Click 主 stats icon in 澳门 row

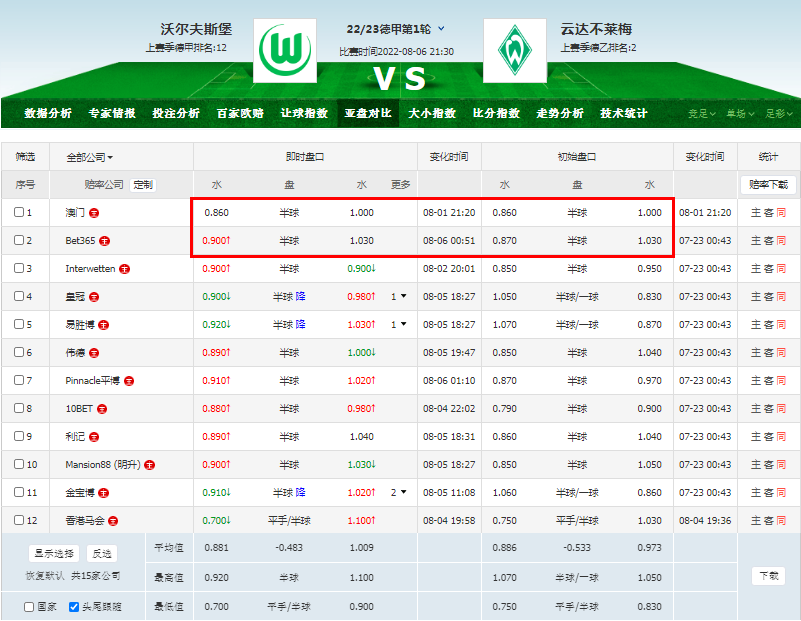(756, 212)
